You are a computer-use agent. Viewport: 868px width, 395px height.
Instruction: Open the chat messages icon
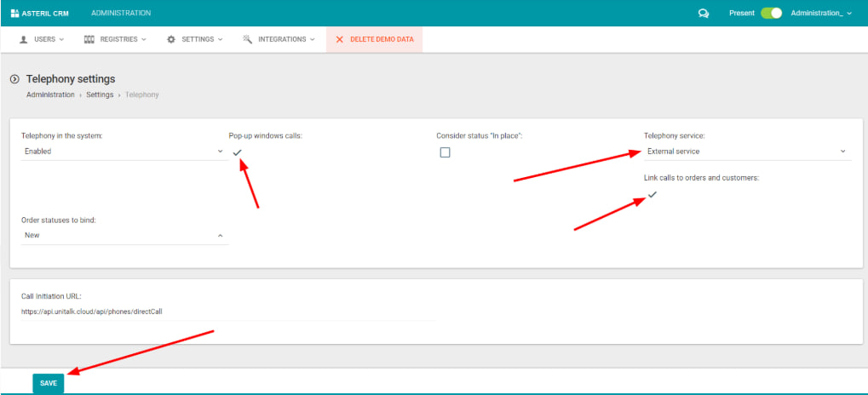tap(704, 14)
